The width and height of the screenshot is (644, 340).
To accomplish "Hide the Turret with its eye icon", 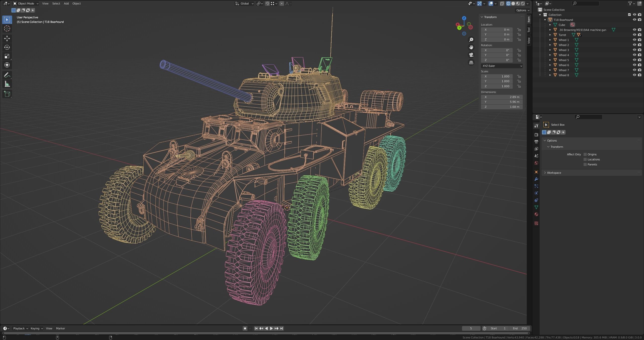I will [x=634, y=35].
